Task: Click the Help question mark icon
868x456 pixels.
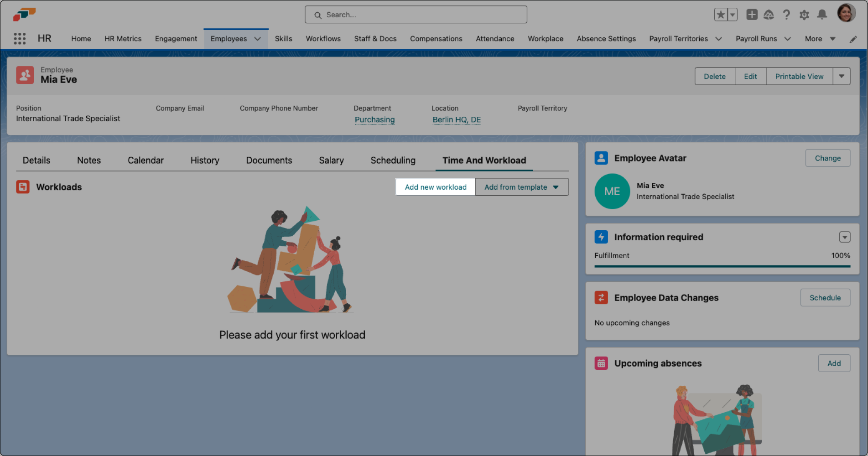Action: [x=786, y=14]
